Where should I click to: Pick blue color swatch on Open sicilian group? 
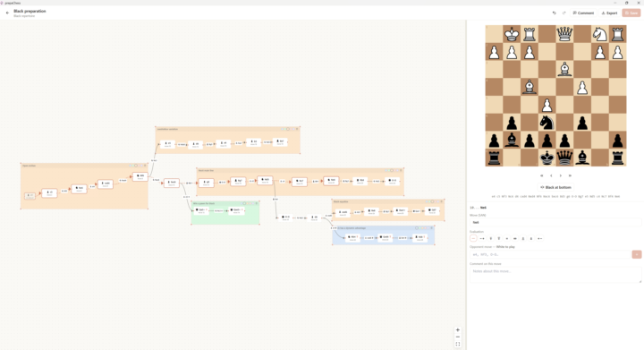click(x=131, y=166)
